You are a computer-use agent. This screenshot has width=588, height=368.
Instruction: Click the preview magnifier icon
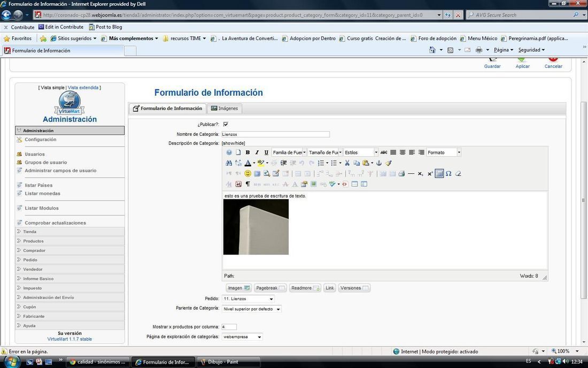pyautogui.click(x=266, y=173)
